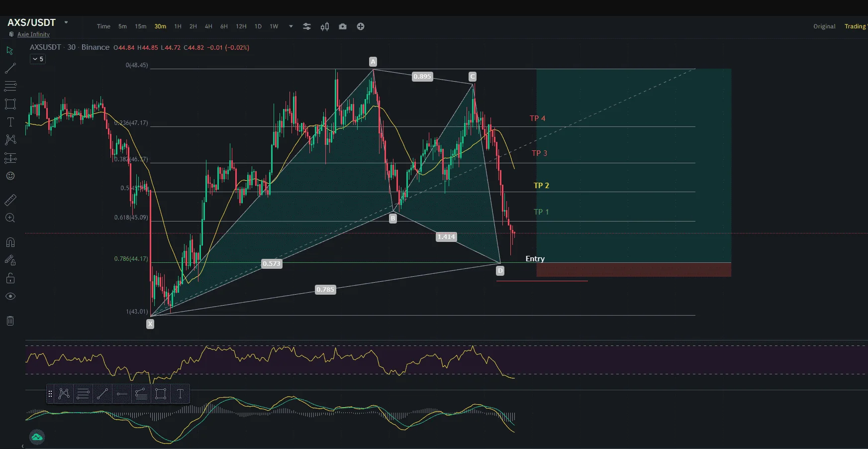Switch to 2H interval
Screen dimensions: 868x449
coord(193,26)
